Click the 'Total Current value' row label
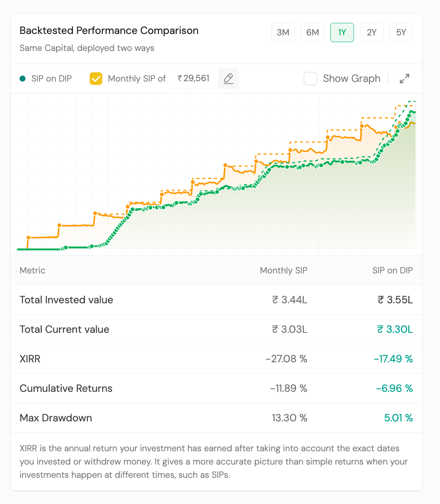The image size is (440, 504). pyautogui.click(x=64, y=329)
